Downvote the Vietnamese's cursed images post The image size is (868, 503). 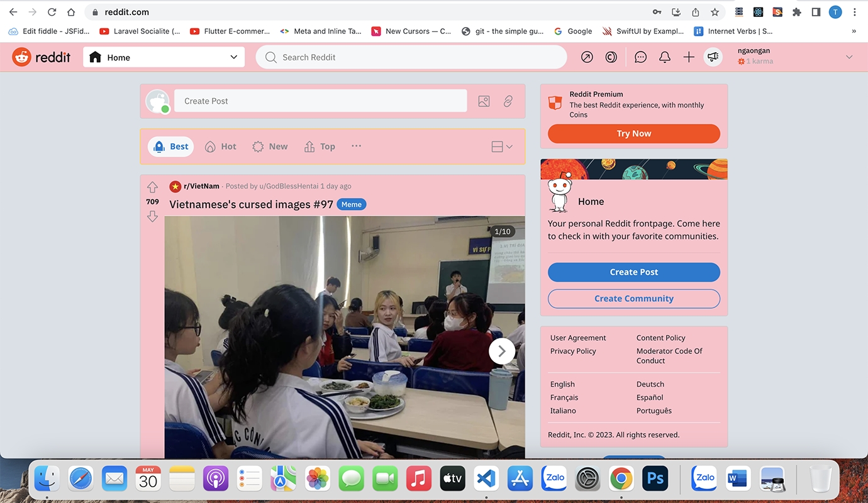152,216
